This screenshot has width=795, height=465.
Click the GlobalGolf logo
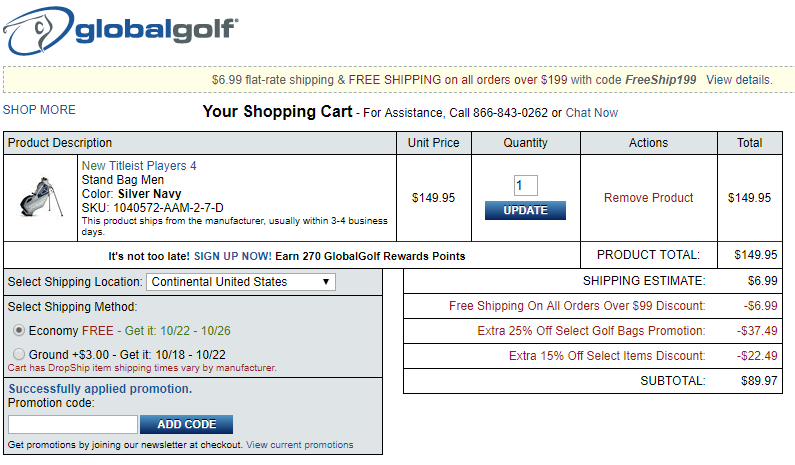coord(120,32)
